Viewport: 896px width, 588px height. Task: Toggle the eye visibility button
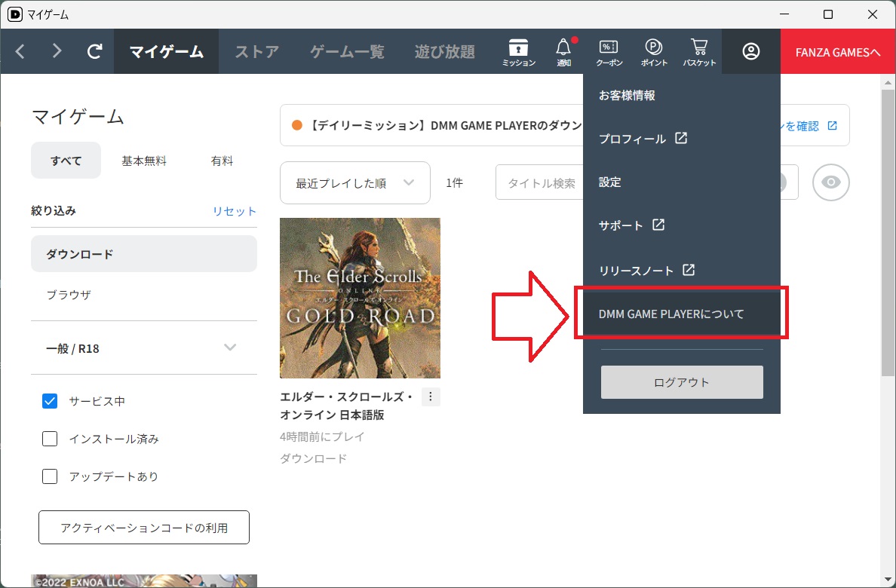coord(831,182)
